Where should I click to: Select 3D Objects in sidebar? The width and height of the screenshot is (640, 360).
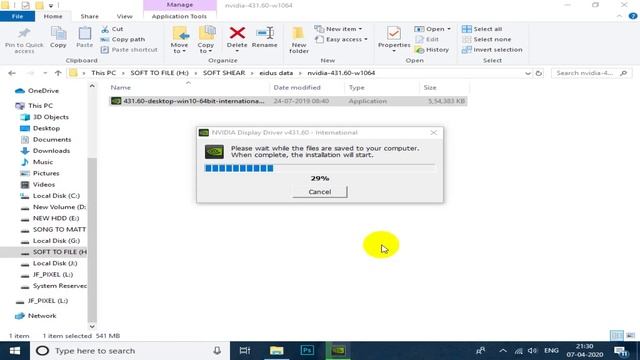click(x=50, y=117)
